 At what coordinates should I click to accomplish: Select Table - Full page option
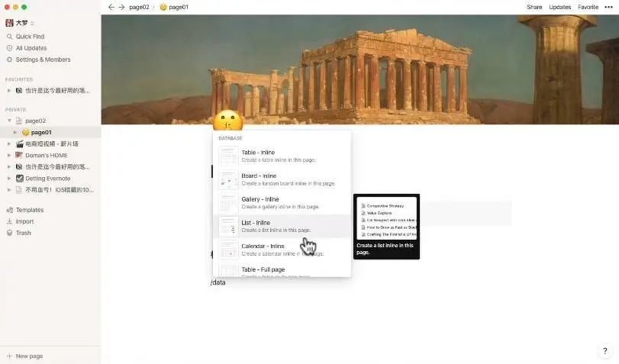point(282,269)
